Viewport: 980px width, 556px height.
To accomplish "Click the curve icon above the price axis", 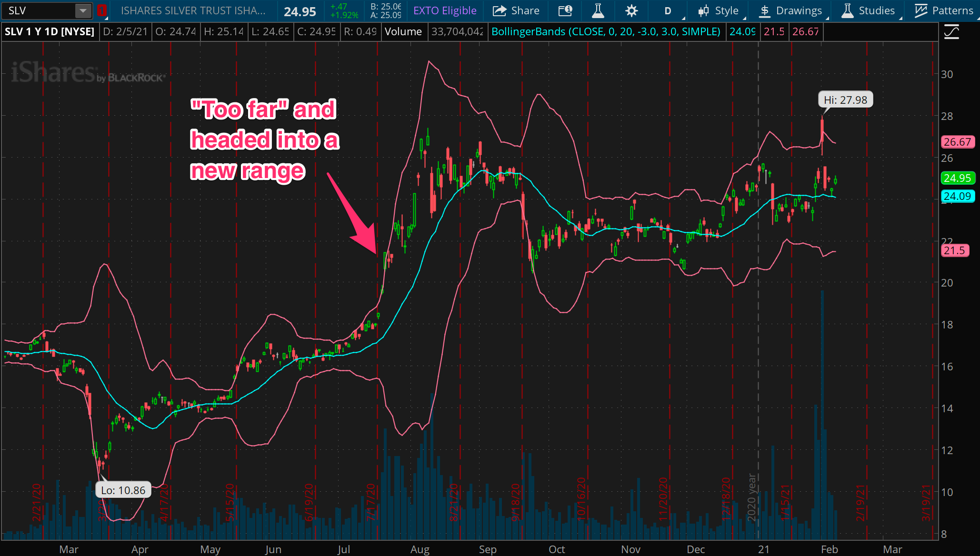I will point(951,32).
